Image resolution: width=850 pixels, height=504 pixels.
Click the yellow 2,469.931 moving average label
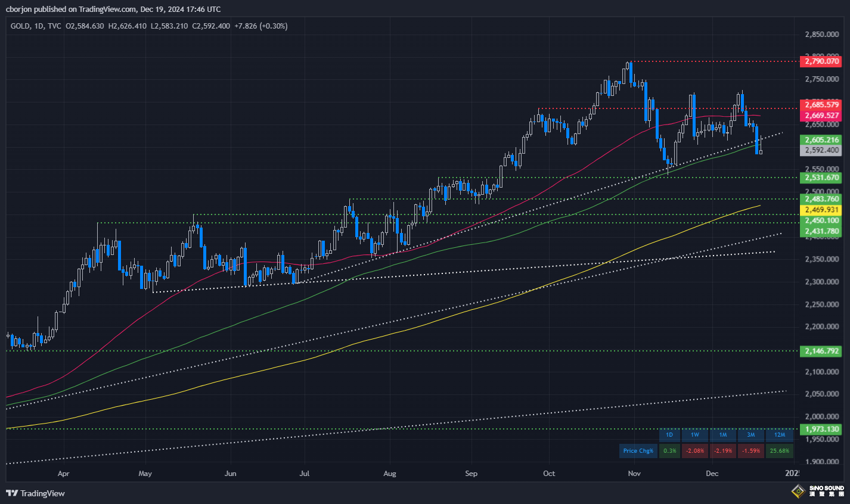(821, 210)
